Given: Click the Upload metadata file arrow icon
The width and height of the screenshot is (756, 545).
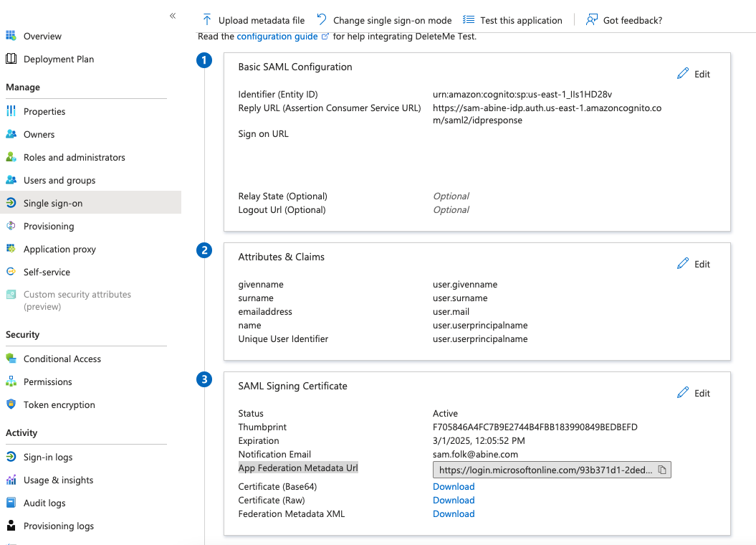Looking at the screenshot, I should click(207, 20).
